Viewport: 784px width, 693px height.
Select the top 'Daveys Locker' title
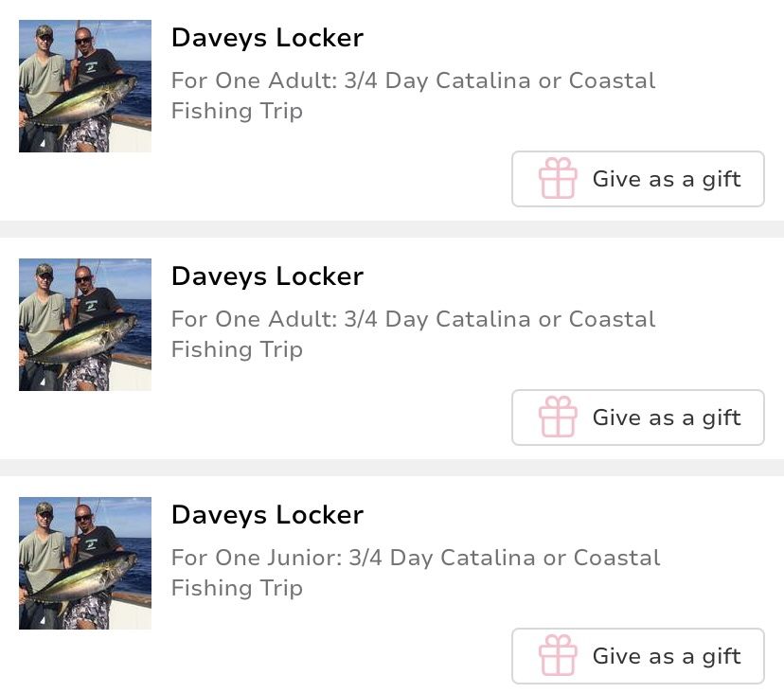(x=267, y=38)
